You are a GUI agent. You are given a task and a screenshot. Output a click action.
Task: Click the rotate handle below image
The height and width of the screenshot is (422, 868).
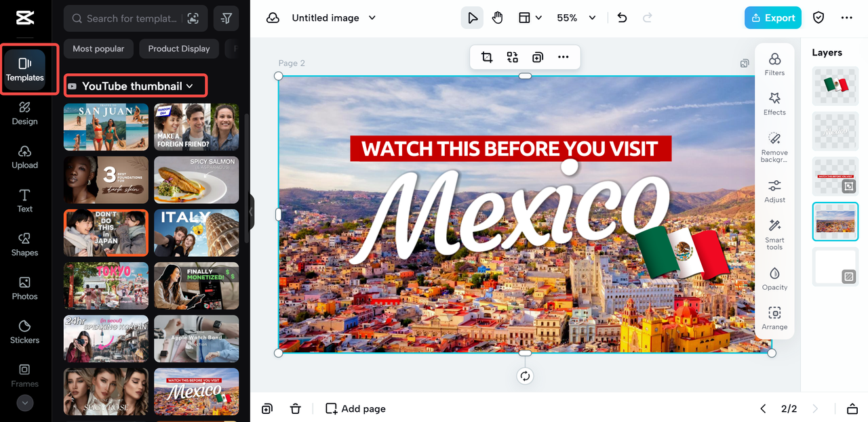525,376
